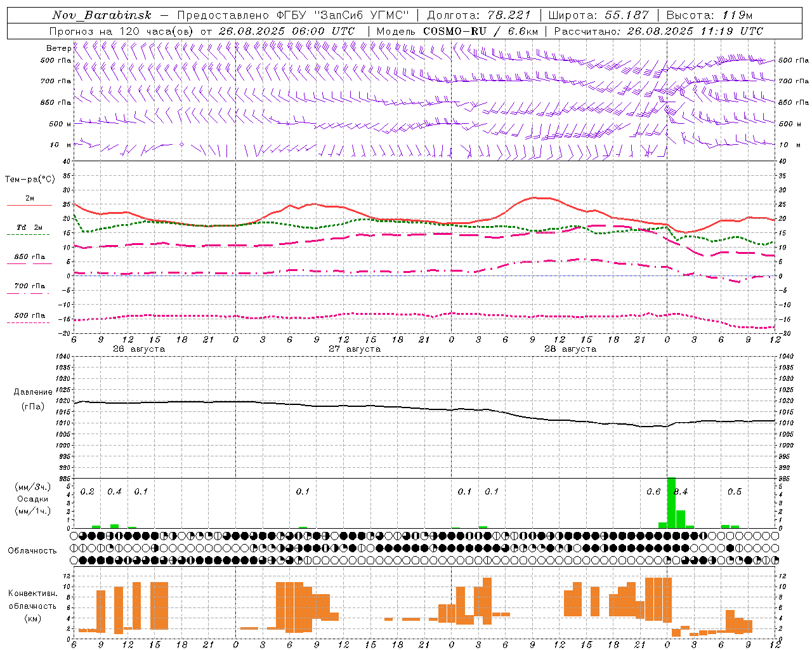The image size is (812, 650).
Task: Click the Td 2м dew point legend entry
Action: coord(29,227)
